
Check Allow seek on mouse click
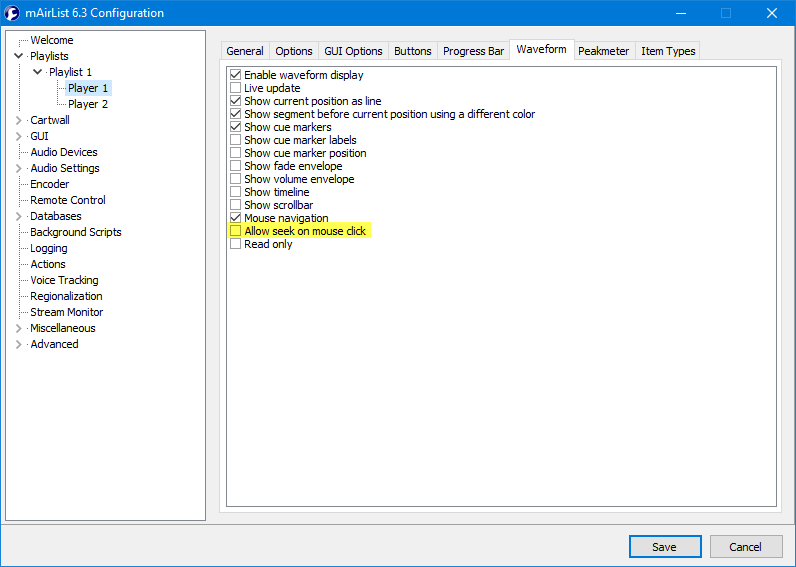[236, 231]
